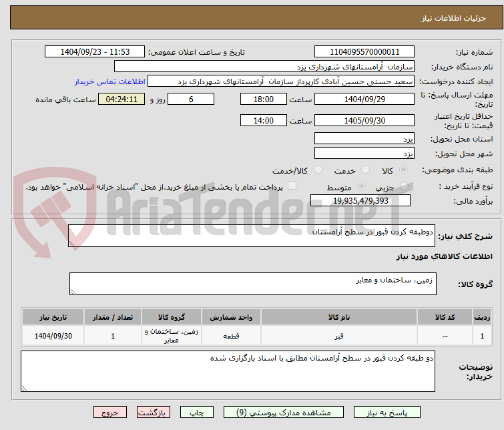Click the ردیف column header
Viewport: 504px width, 430px height.
482,317
